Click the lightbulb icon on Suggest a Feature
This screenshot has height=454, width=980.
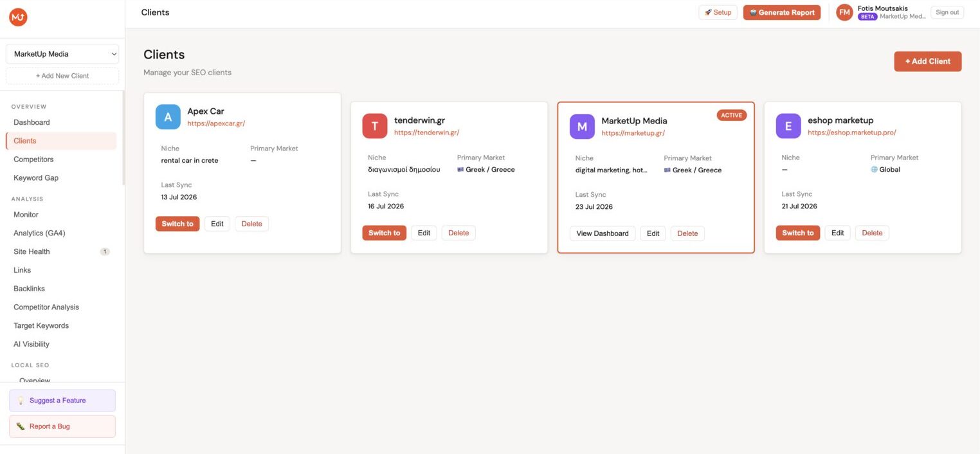click(x=21, y=401)
